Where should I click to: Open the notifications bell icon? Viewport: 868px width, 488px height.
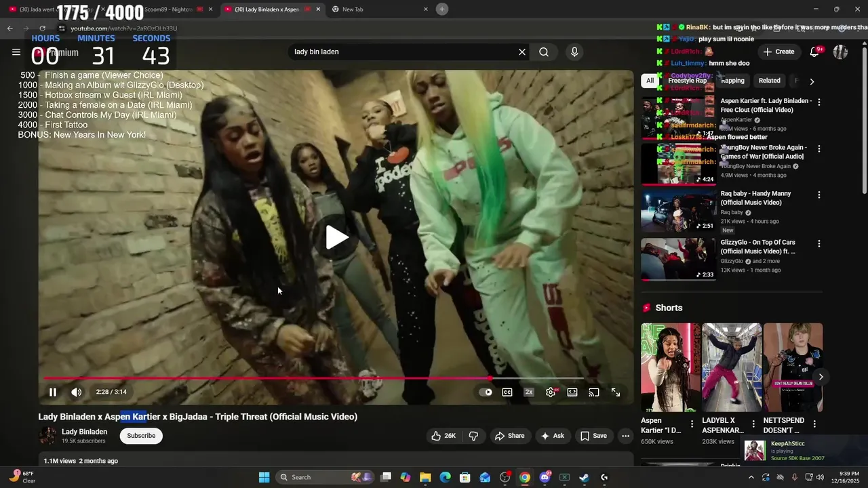(815, 52)
